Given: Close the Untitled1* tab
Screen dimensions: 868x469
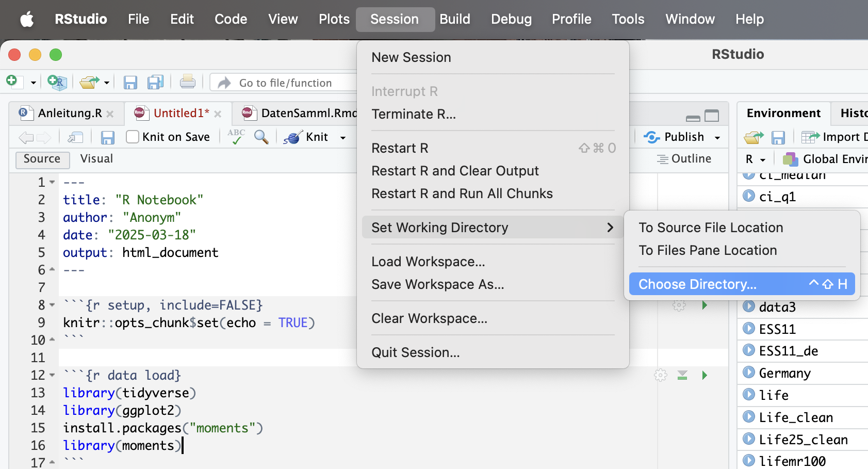Looking at the screenshot, I should click(218, 114).
